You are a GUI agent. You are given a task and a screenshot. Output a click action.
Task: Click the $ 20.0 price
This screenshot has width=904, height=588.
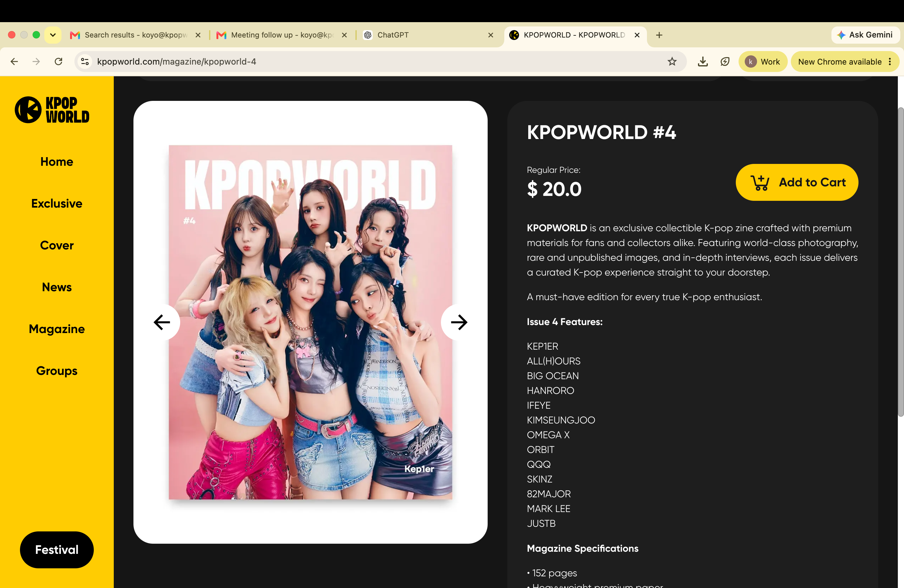(x=554, y=189)
